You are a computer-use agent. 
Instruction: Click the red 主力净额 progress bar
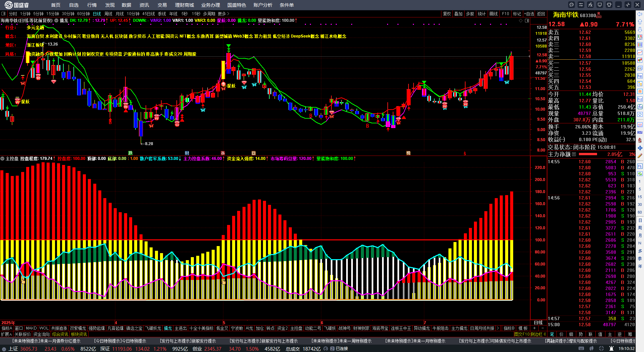click(588, 154)
